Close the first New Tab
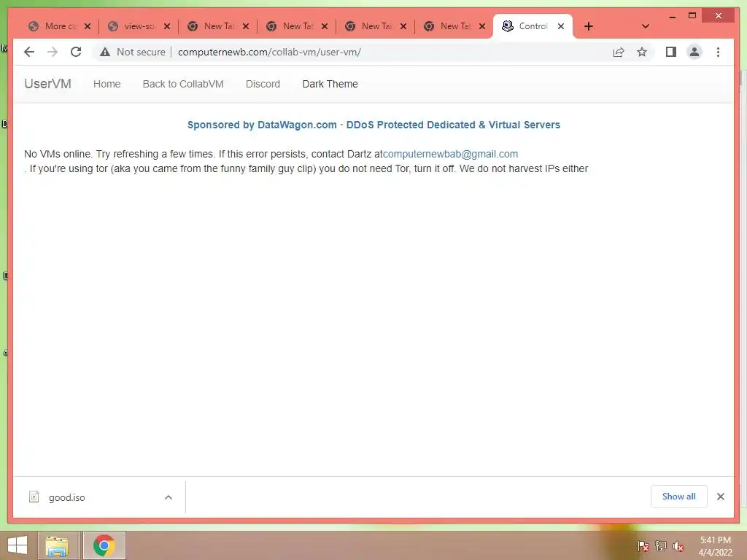The width and height of the screenshot is (747, 560). click(x=246, y=26)
